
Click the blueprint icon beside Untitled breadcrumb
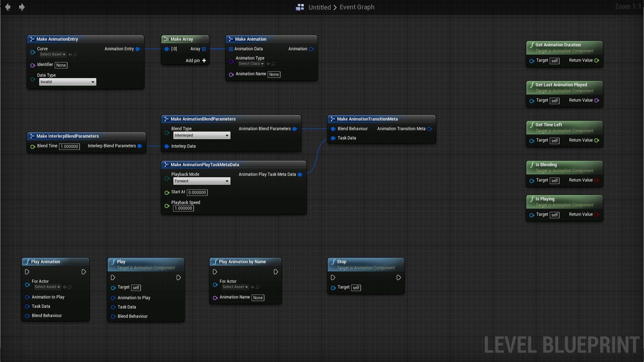click(x=299, y=7)
